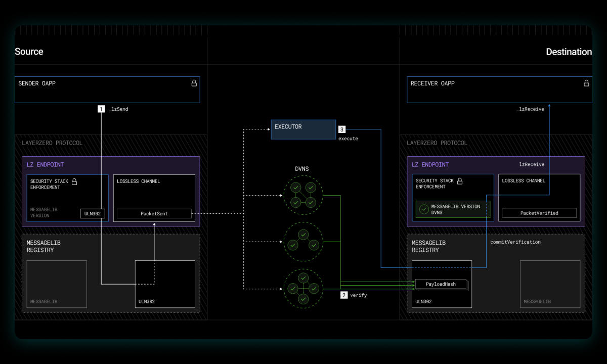
Task: Click the "_lzReceive" label under Receiver OApp
Action: [530, 109]
